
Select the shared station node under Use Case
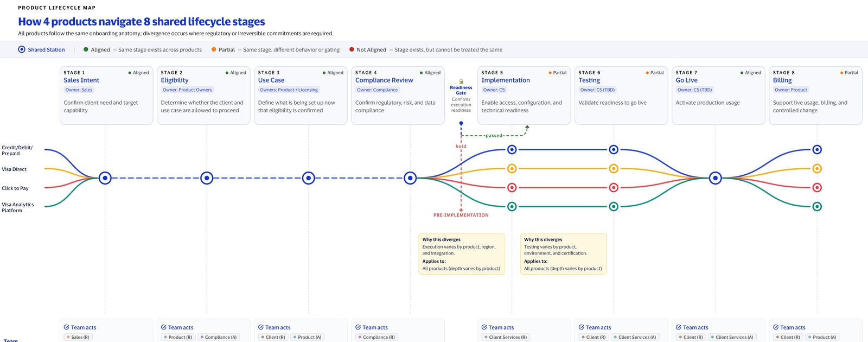[309, 178]
